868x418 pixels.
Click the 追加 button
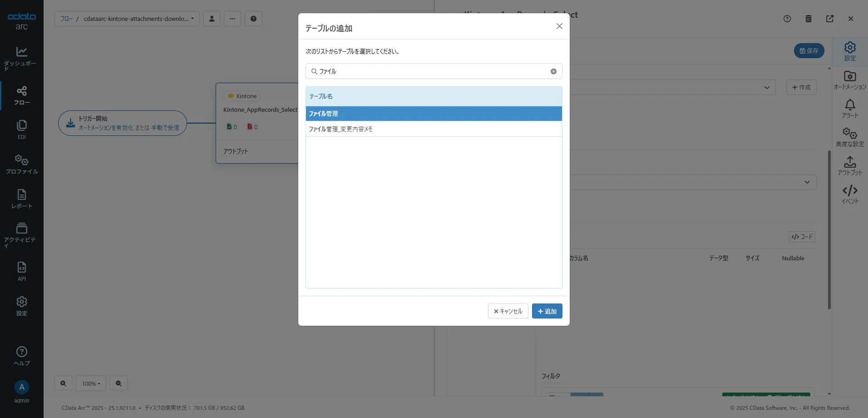coord(547,311)
